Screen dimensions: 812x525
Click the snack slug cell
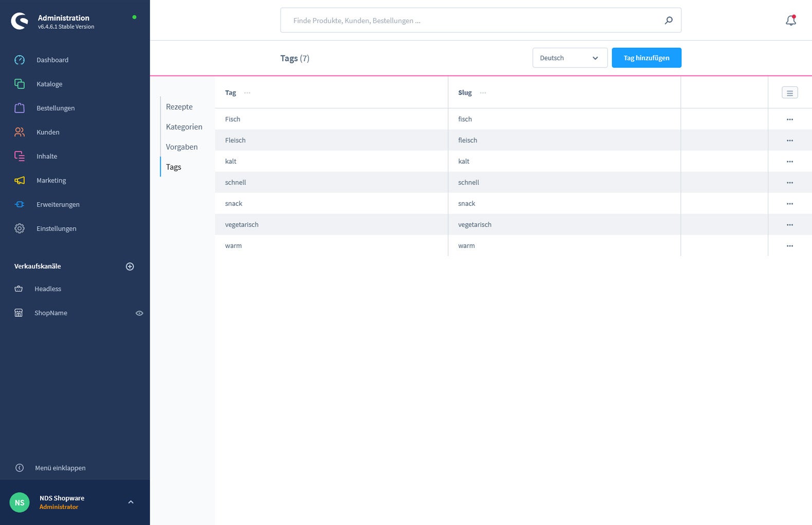564,204
